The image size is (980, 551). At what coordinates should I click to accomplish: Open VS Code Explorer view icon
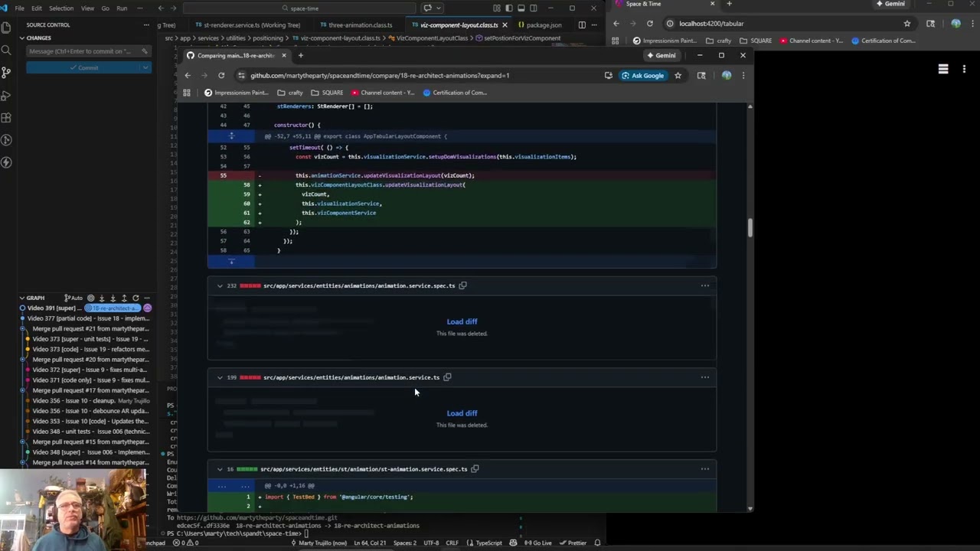click(6, 28)
